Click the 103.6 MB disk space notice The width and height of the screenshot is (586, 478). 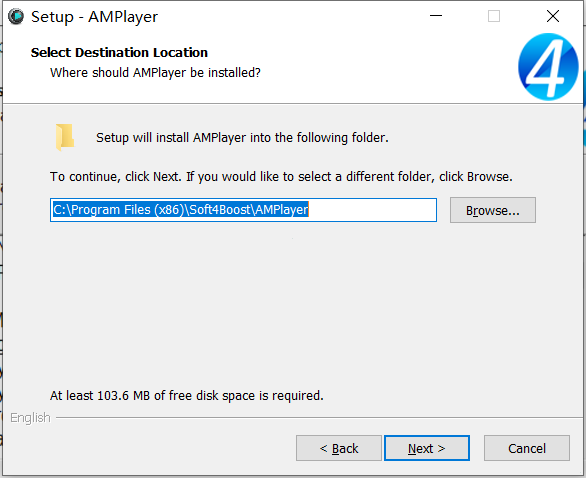tap(187, 395)
